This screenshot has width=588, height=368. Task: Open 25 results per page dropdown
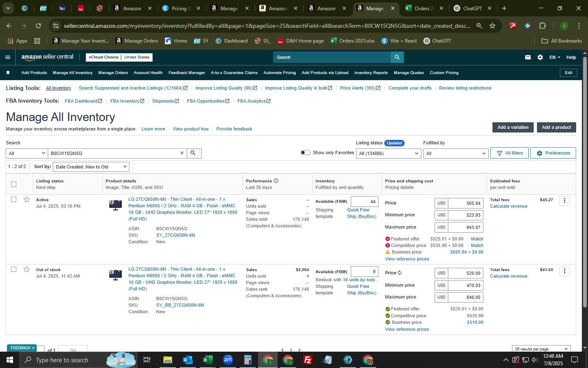point(541,349)
